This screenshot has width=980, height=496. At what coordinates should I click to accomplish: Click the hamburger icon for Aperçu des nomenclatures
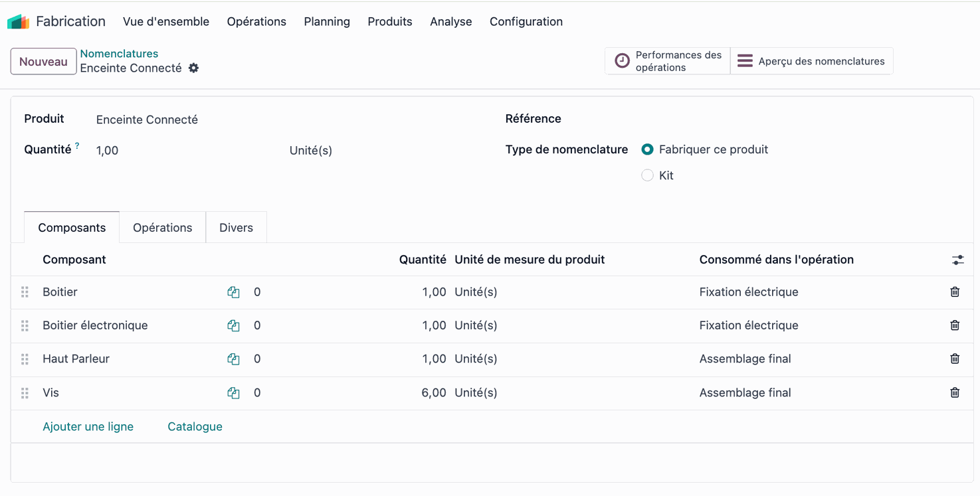745,61
